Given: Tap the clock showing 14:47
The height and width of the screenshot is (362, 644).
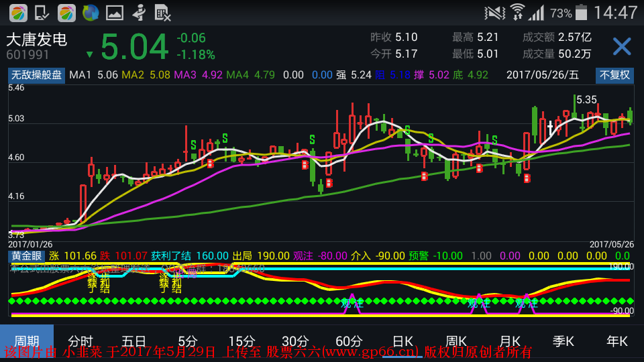Looking at the screenshot, I should pyautogui.click(x=615, y=13).
